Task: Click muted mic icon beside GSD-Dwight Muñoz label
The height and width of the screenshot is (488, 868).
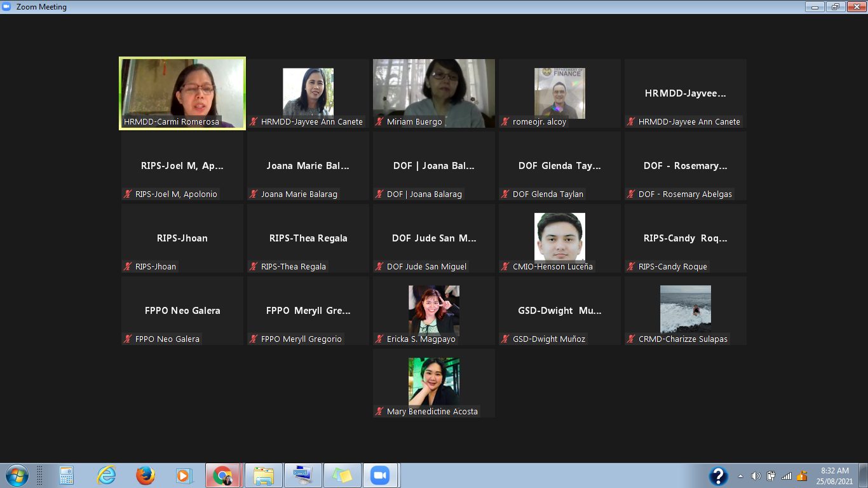Action: point(505,339)
